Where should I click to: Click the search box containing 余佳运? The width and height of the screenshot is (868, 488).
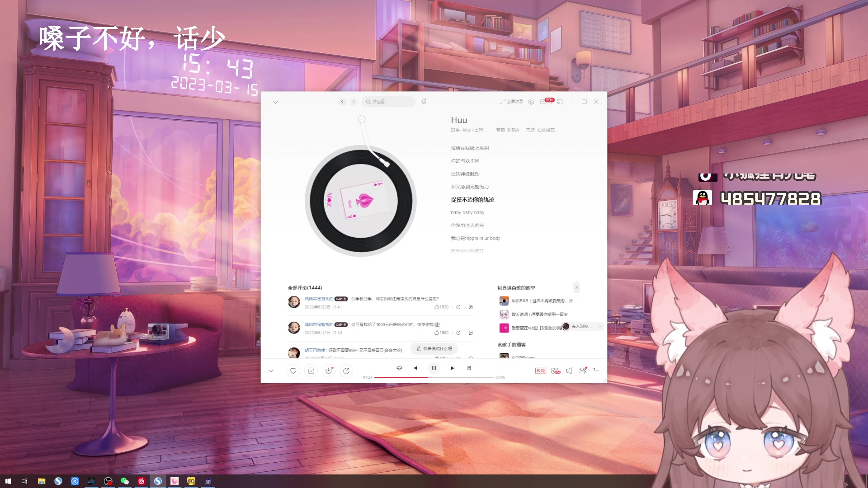click(388, 102)
